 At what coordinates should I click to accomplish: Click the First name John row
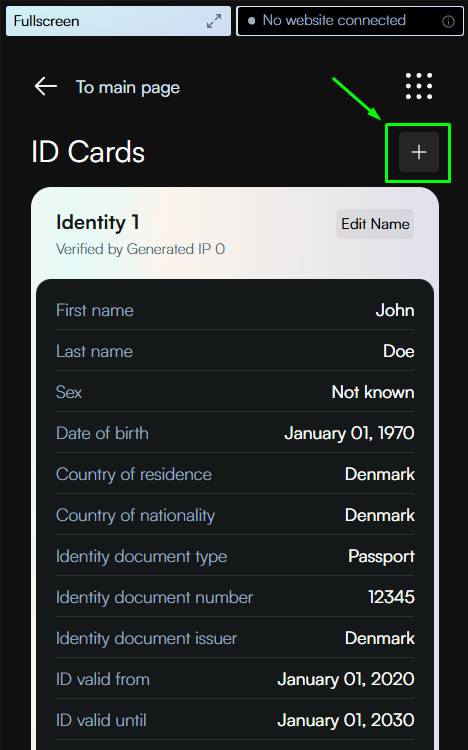[235, 310]
